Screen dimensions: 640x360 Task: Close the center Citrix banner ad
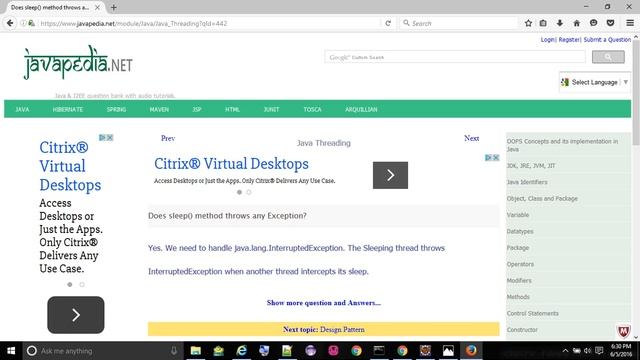[x=496, y=158]
